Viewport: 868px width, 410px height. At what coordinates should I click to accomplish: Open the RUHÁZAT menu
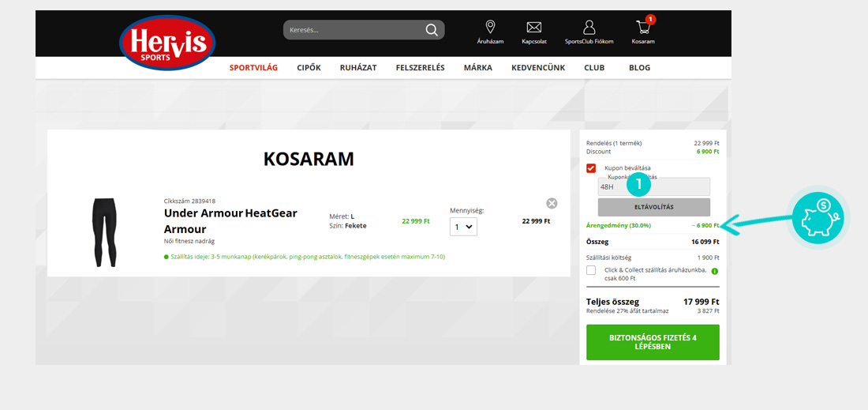click(x=358, y=68)
